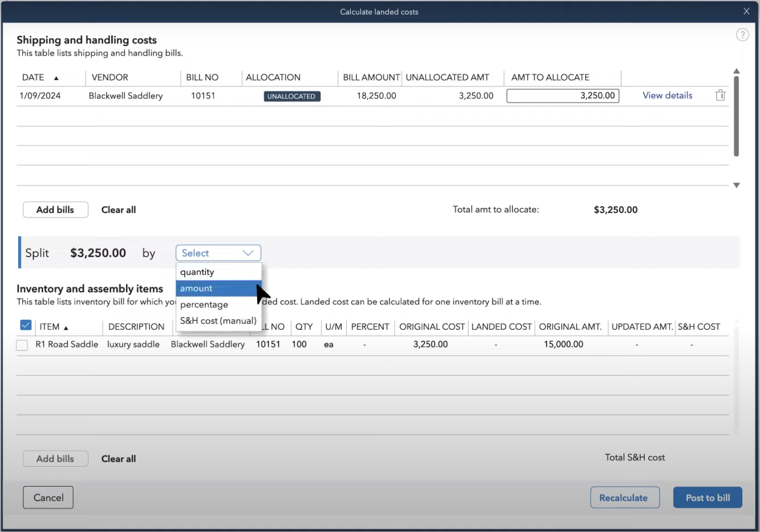Viewport: 760px width, 532px height.
Task: Click the scrollbar up arrow
Action: pos(736,70)
